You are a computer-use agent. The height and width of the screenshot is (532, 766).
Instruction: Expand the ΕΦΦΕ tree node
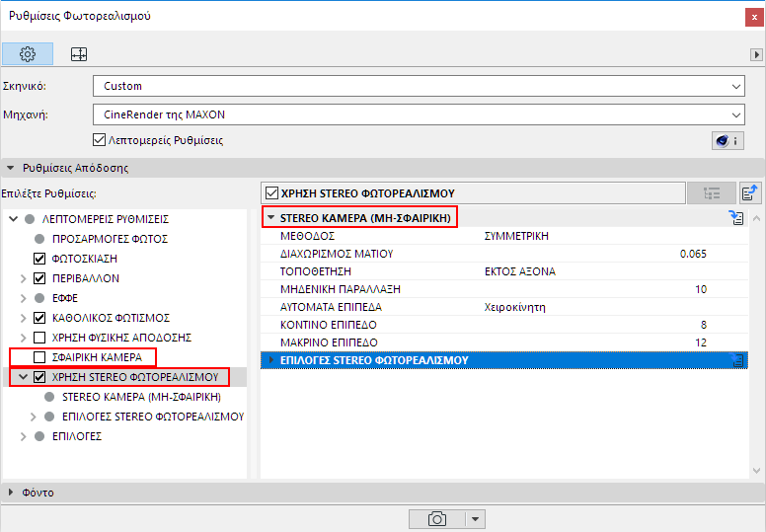pos(23,298)
